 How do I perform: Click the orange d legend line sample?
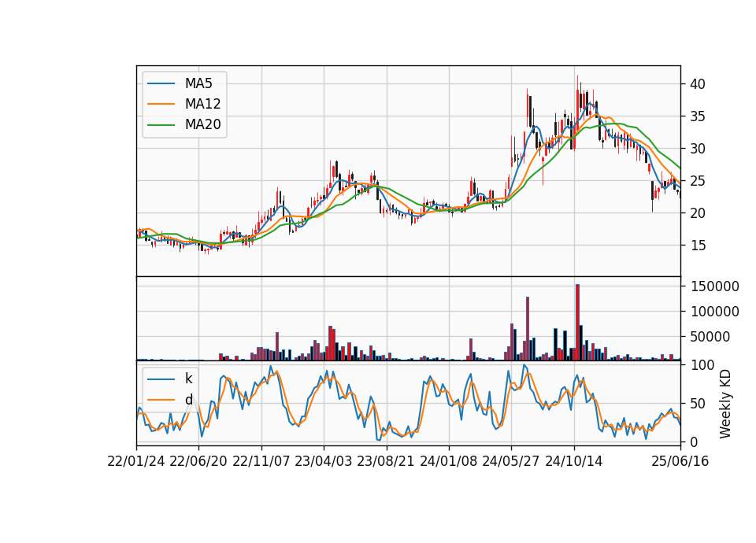click(x=161, y=400)
